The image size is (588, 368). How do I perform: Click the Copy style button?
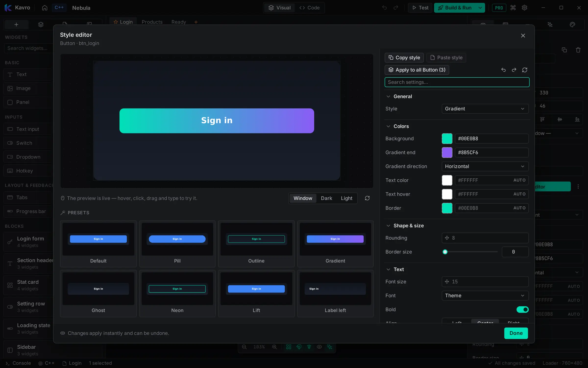pos(404,58)
